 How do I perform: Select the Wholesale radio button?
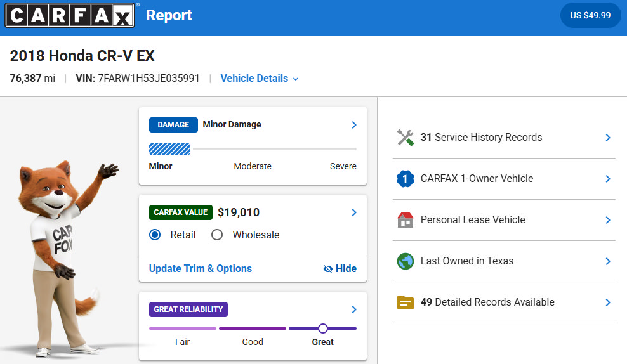(217, 235)
